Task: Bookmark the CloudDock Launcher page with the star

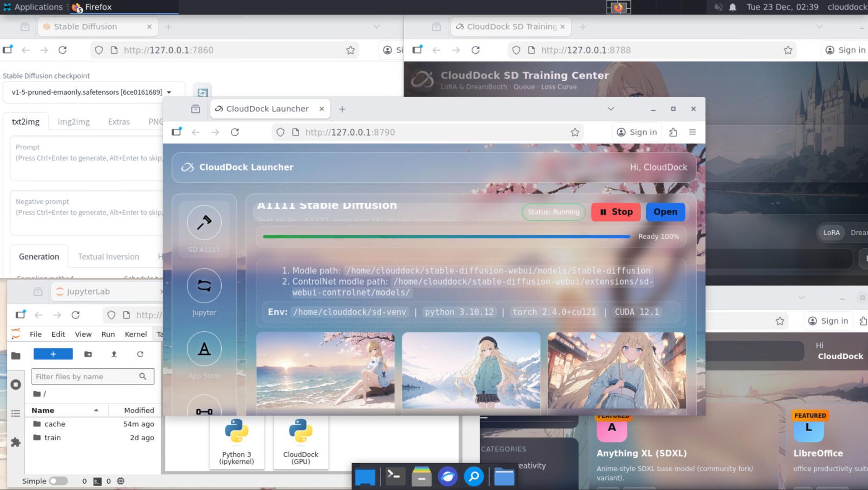Action: coord(575,132)
